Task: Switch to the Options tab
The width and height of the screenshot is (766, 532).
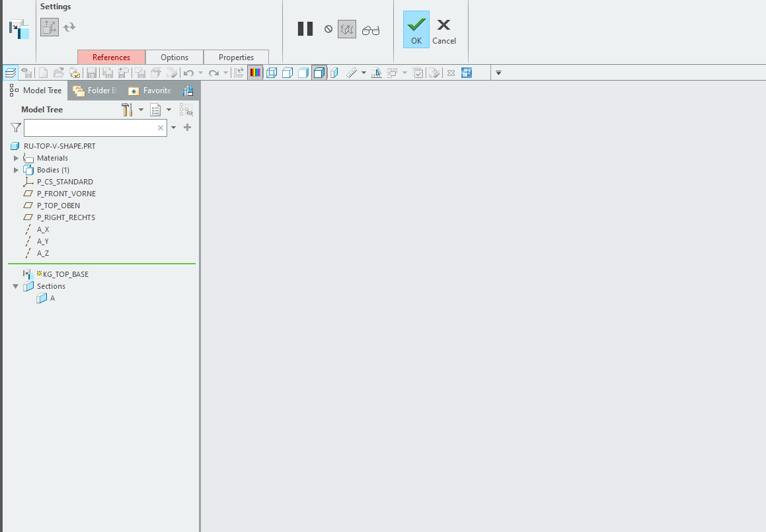Action: pyautogui.click(x=174, y=57)
